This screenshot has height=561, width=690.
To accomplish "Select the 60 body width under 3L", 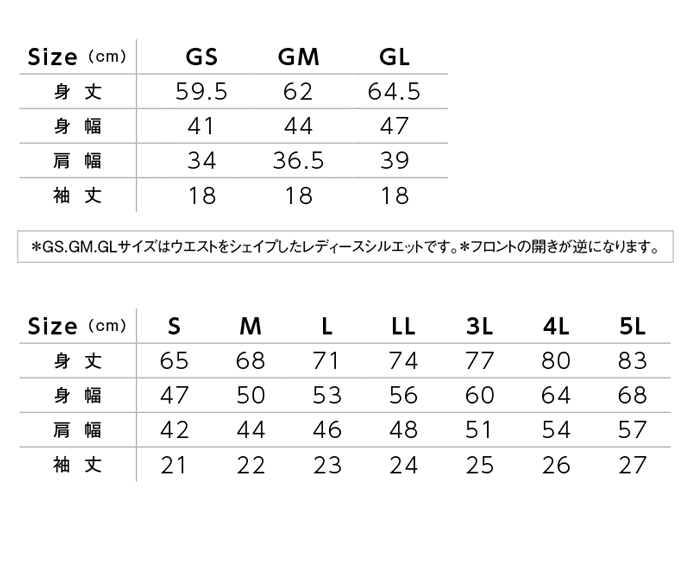I will tap(479, 395).
